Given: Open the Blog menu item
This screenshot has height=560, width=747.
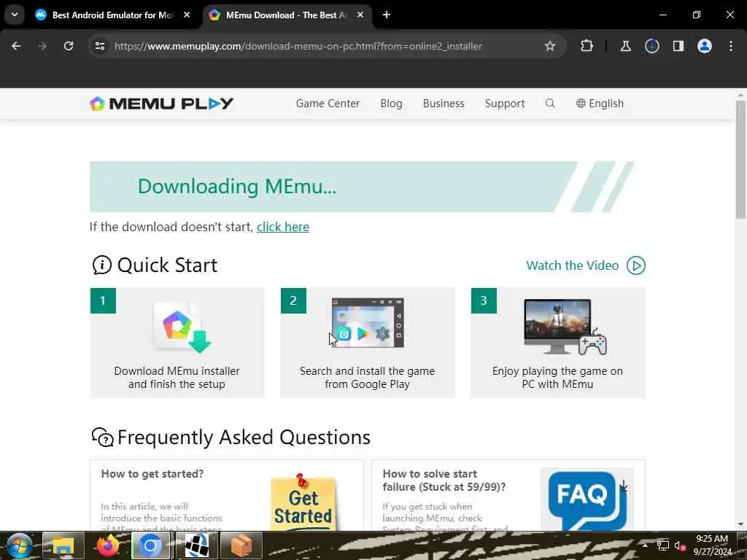Looking at the screenshot, I should [x=391, y=104].
